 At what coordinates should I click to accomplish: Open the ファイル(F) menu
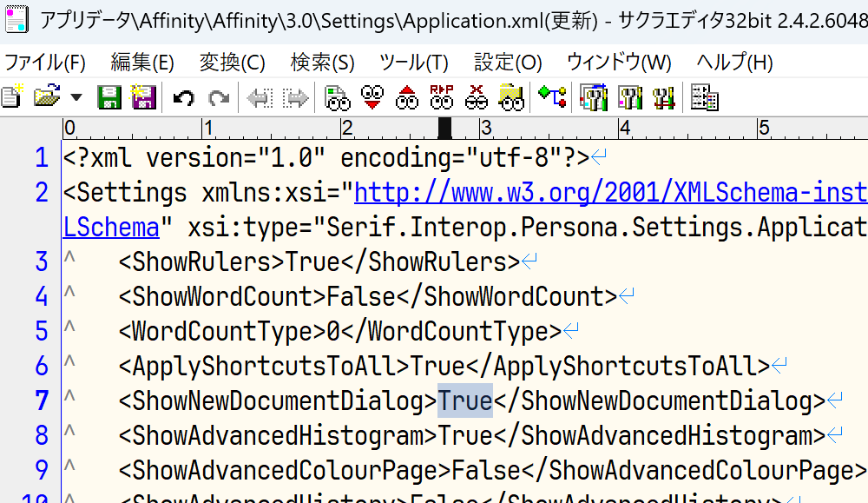pos(45,62)
